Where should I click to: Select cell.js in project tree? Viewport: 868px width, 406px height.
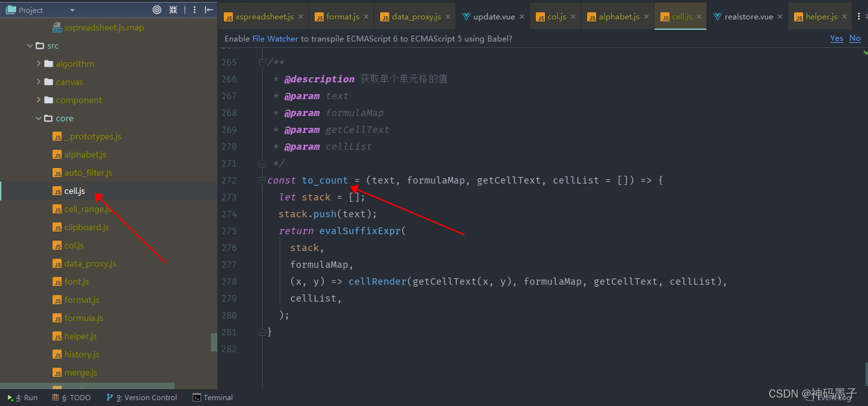click(x=69, y=191)
